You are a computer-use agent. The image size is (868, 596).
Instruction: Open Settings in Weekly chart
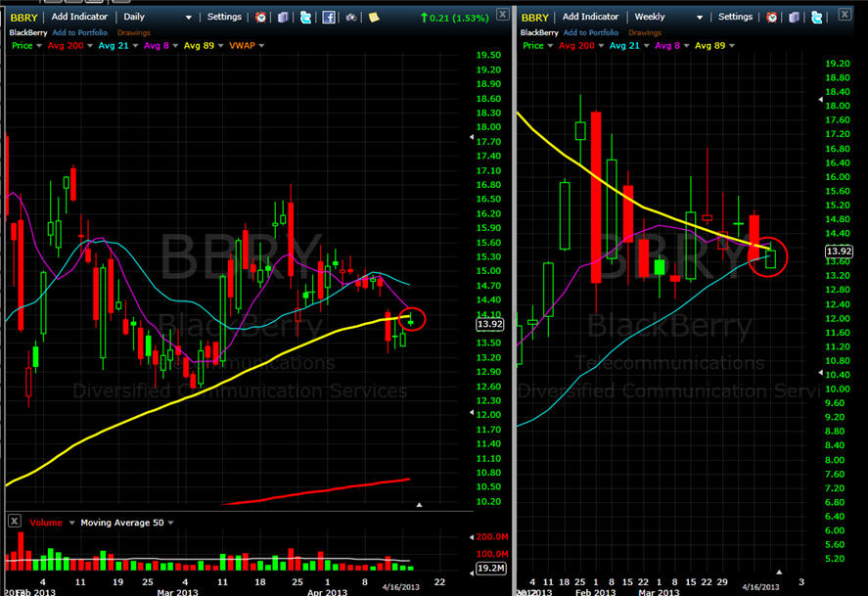click(735, 18)
